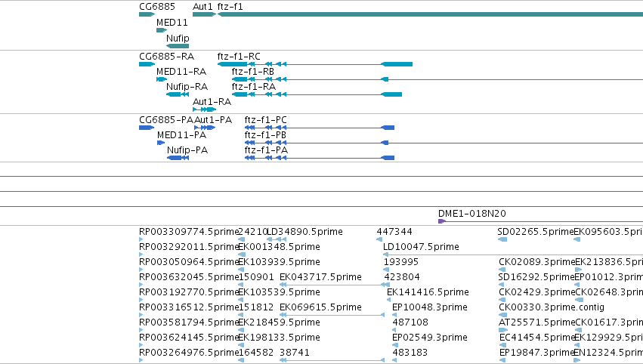
Task: Select EST label LD10047.5prime
Action: click(421, 247)
